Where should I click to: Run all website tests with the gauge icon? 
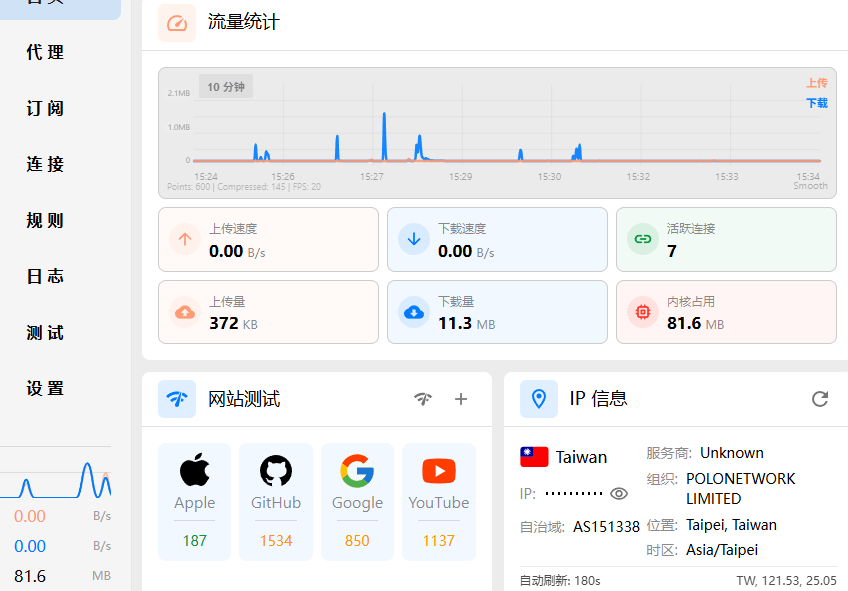[x=423, y=399]
